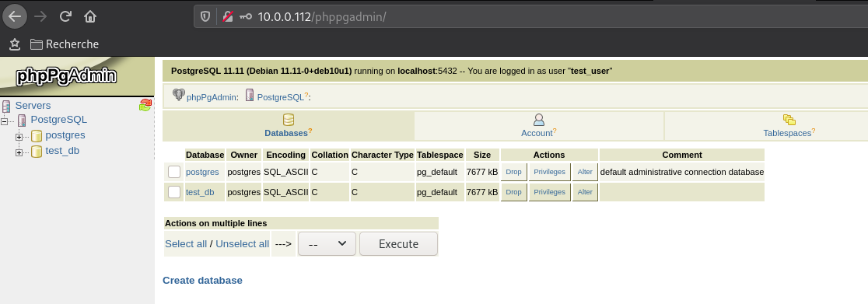Click the test_db database cylinder icon
This screenshot has height=304, width=868.
point(37,151)
